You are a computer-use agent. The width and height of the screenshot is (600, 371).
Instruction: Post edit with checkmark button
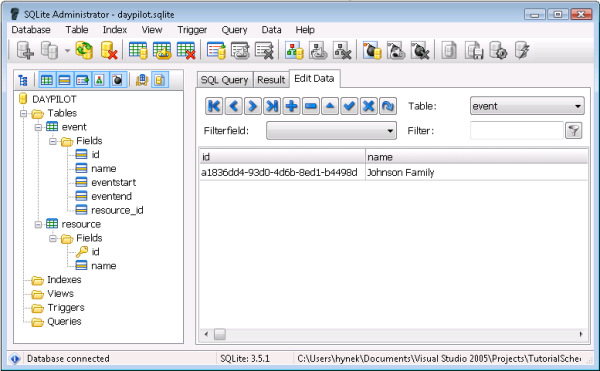(x=349, y=106)
